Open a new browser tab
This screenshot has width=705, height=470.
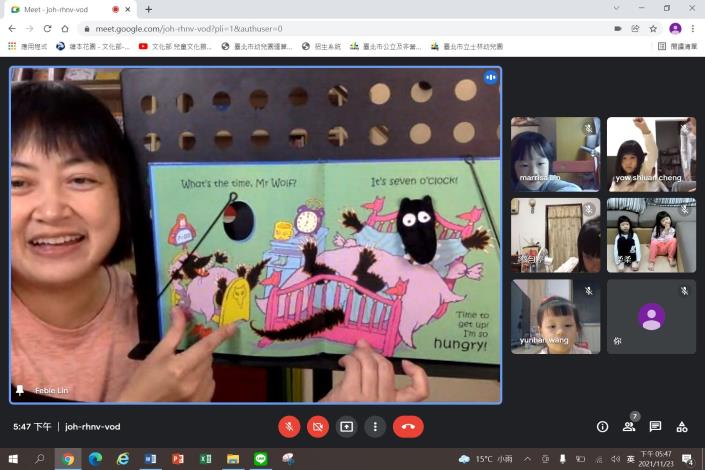(148, 9)
